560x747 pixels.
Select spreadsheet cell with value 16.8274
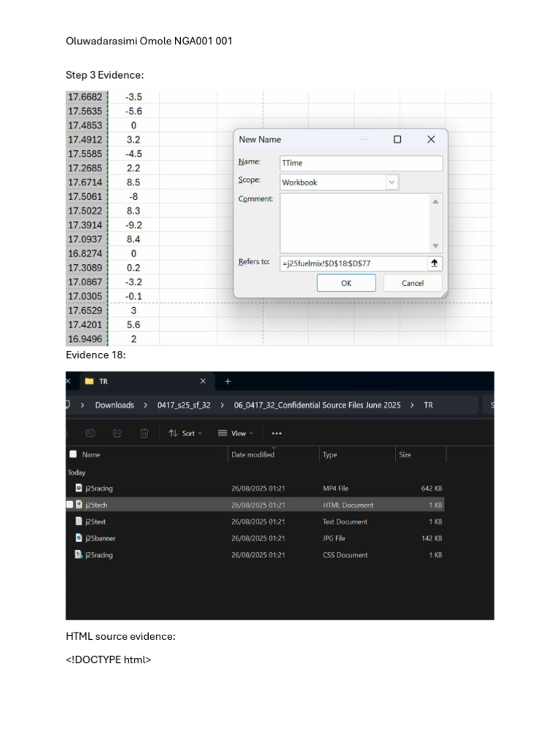[x=86, y=253]
